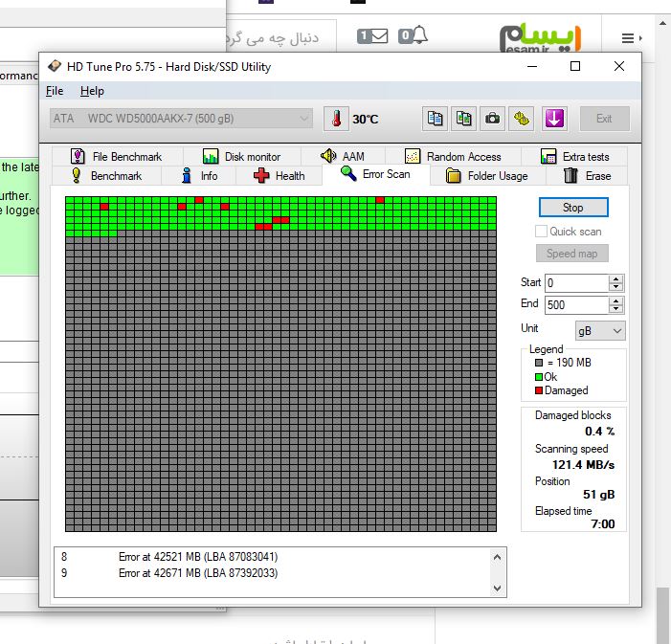Image resolution: width=671 pixels, height=644 pixels.
Task: Click the Start value field
Action: coord(576,283)
